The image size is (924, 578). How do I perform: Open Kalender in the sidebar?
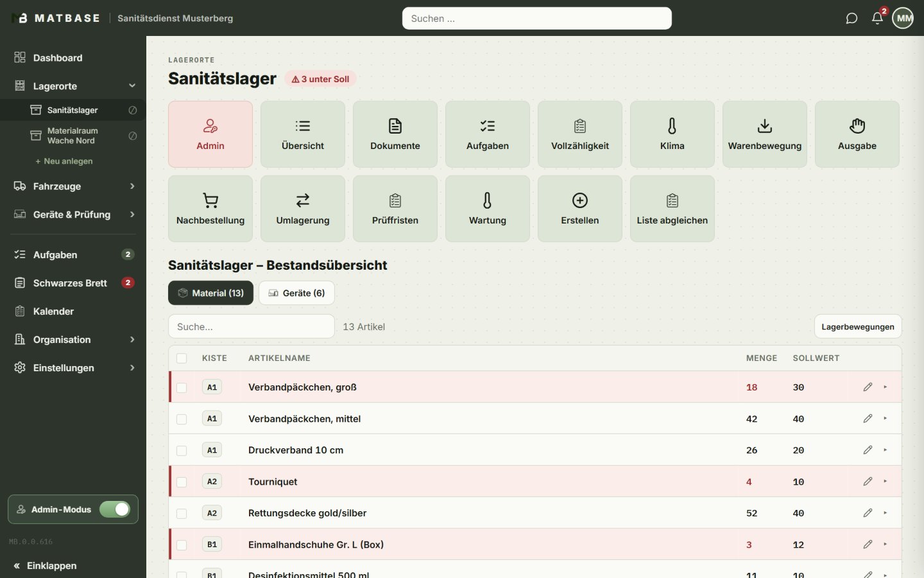coord(73,311)
